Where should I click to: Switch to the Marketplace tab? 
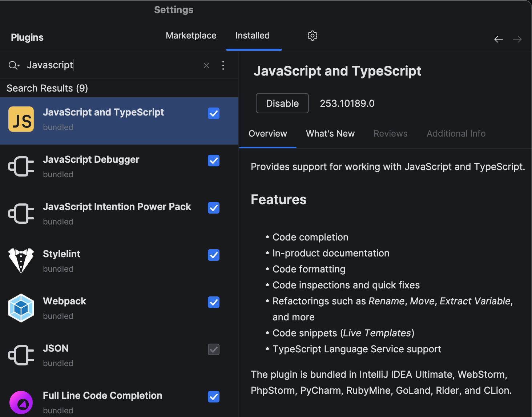point(191,35)
